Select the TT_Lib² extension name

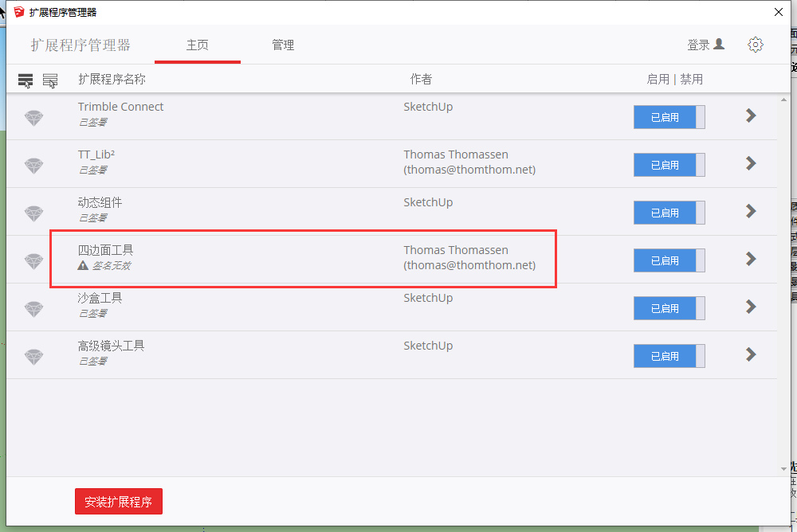coord(96,155)
